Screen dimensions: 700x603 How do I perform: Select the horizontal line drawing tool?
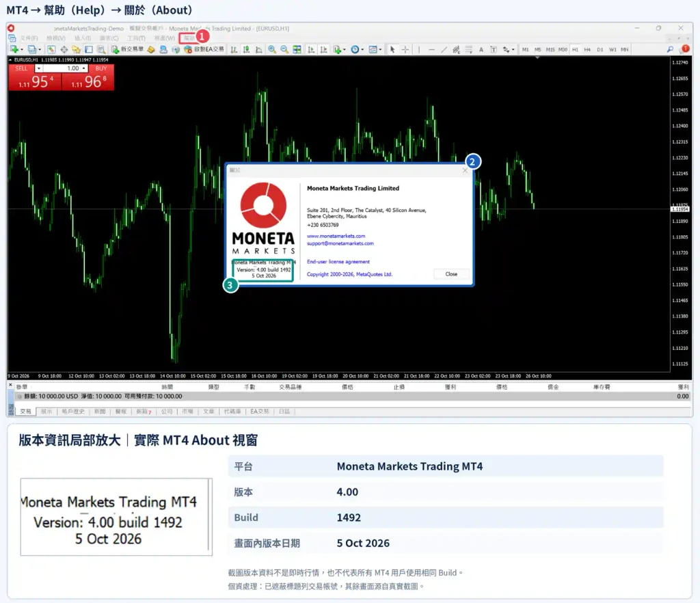[432, 49]
